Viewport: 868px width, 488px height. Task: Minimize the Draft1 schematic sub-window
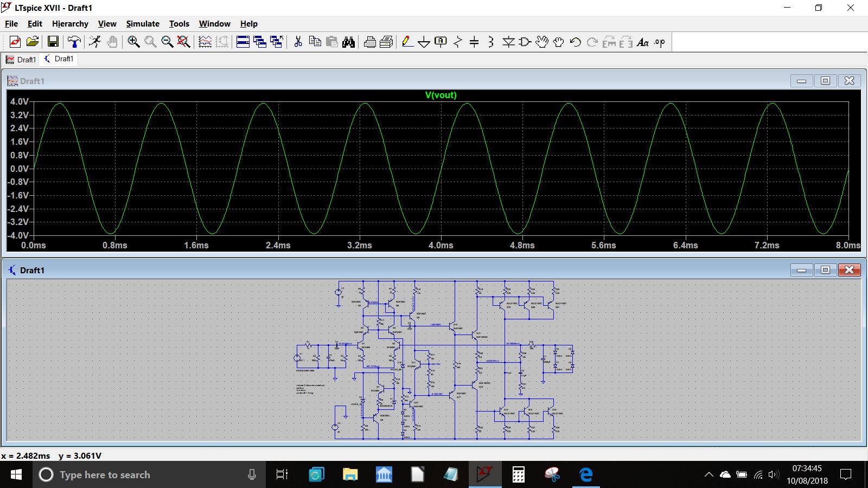(801, 270)
